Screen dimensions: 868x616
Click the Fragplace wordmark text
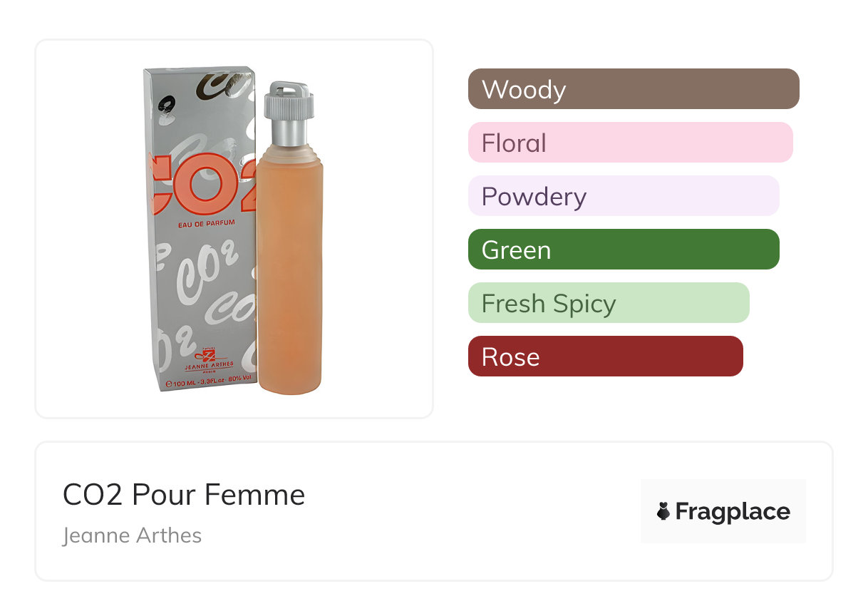click(x=733, y=511)
